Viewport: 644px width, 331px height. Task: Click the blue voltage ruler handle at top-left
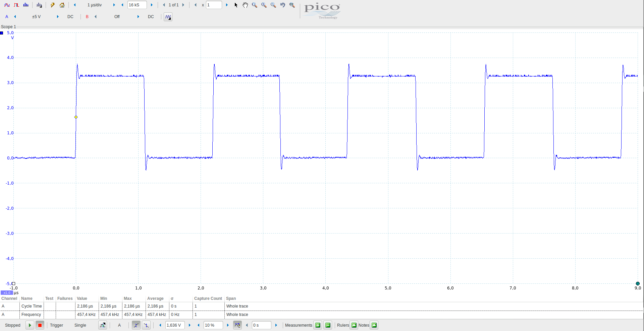[x=2, y=33]
